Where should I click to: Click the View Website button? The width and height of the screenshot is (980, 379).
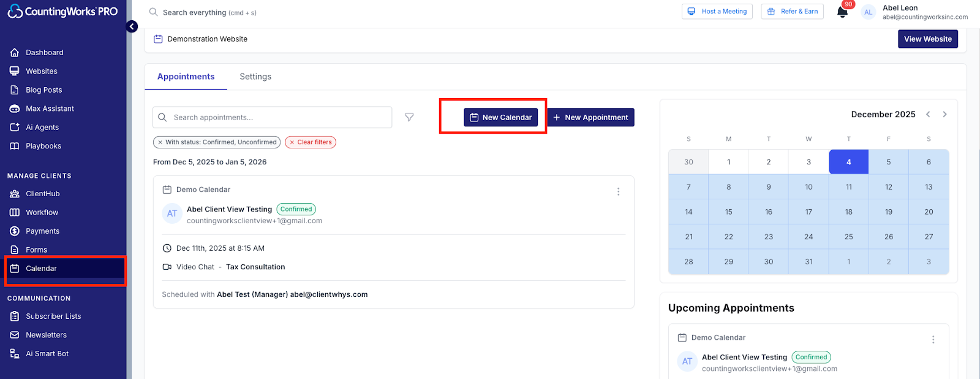(x=927, y=39)
